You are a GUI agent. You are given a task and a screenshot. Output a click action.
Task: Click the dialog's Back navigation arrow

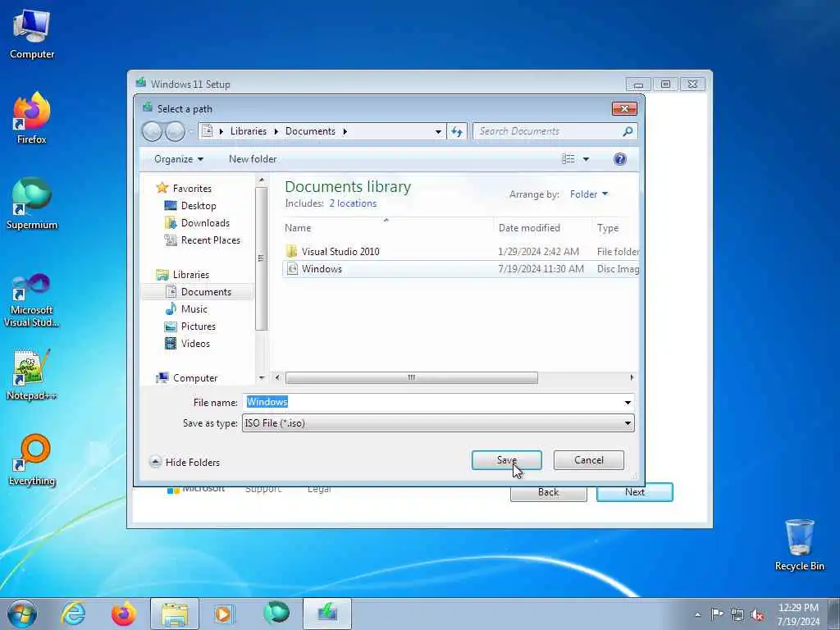[x=152, y=131]
